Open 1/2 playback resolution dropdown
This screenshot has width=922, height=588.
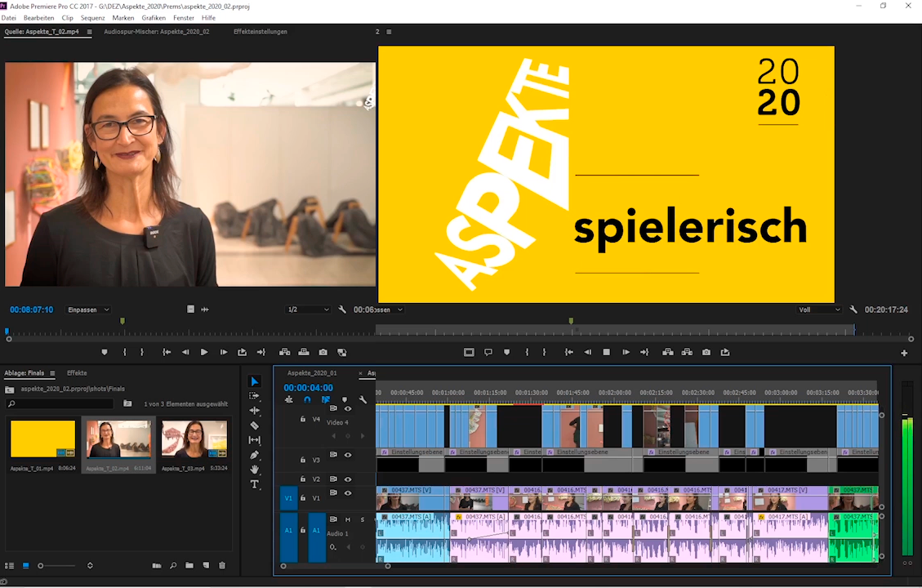tap(308, 310)
